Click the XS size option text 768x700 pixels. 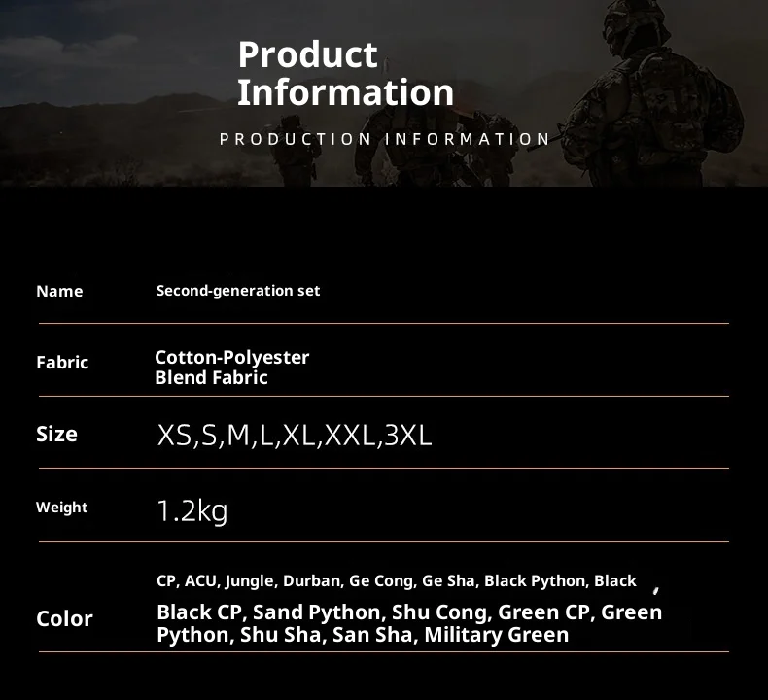click(x=174, y=436)
